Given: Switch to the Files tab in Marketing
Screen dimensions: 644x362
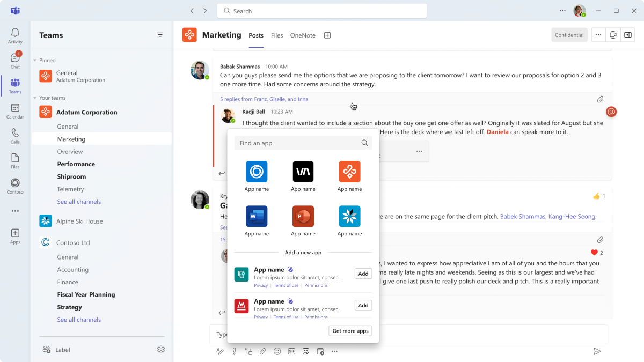Looking at the screenshot, I should tap(277, 35).
